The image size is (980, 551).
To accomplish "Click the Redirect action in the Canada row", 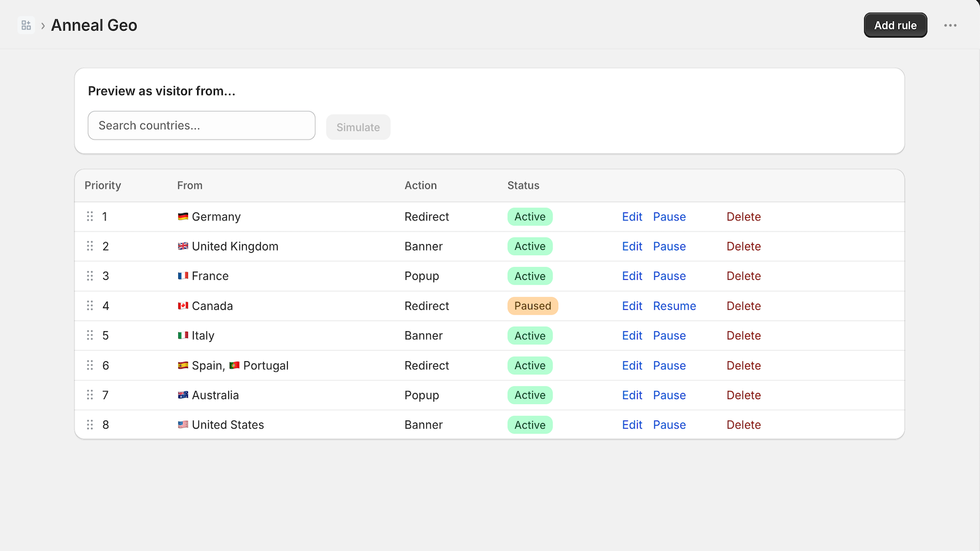I will tap(427, 305).
